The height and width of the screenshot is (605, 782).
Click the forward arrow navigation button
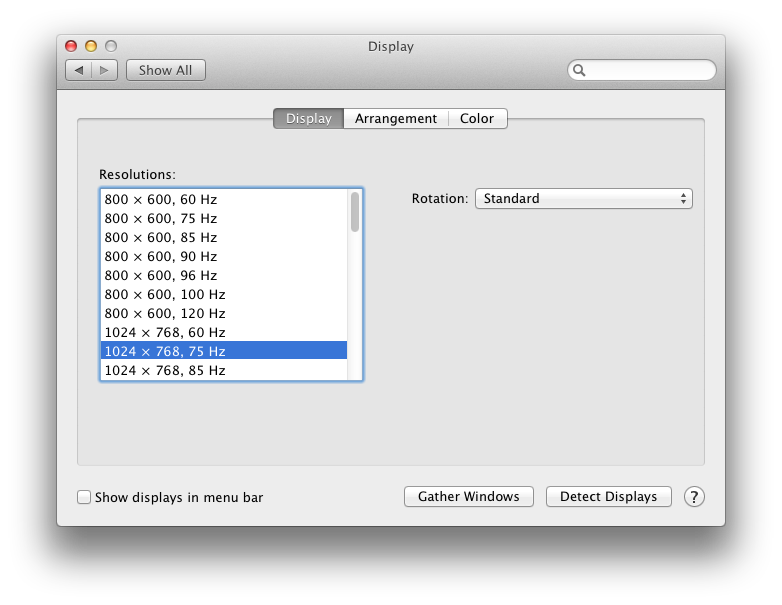click(105, 70)
